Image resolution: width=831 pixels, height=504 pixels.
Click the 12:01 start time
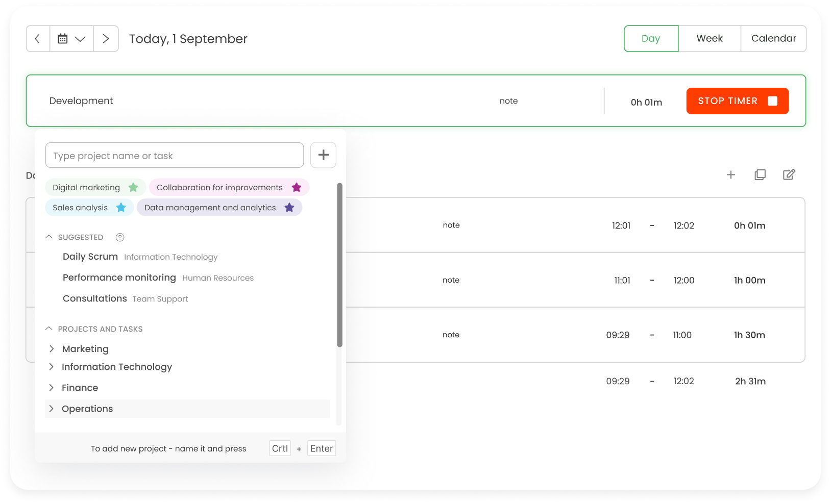[x=621, y=225]
